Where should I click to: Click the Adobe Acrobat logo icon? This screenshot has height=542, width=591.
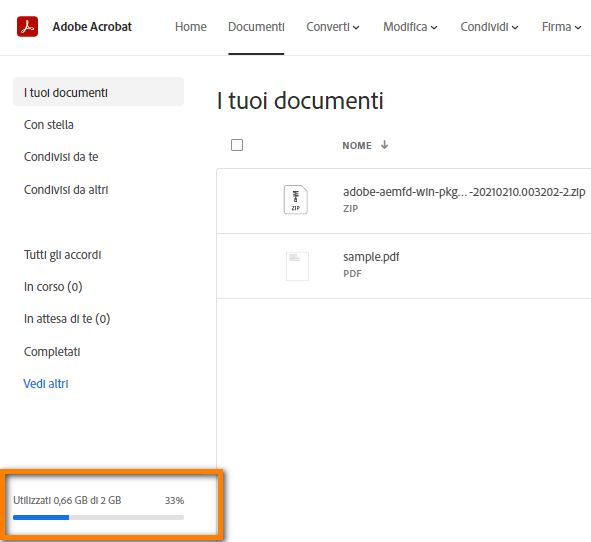(27, 26)
